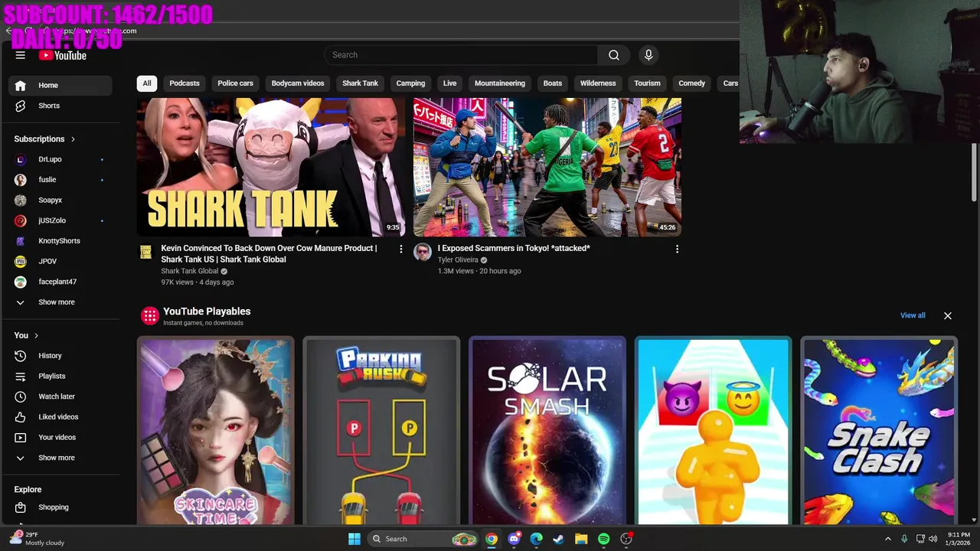Open more options for the Tokyo scammers video
980x551 pixels.
677,249
